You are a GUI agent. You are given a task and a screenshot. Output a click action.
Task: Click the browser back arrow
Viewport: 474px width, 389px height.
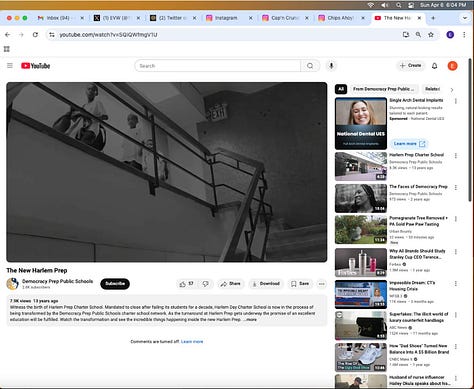8,35
